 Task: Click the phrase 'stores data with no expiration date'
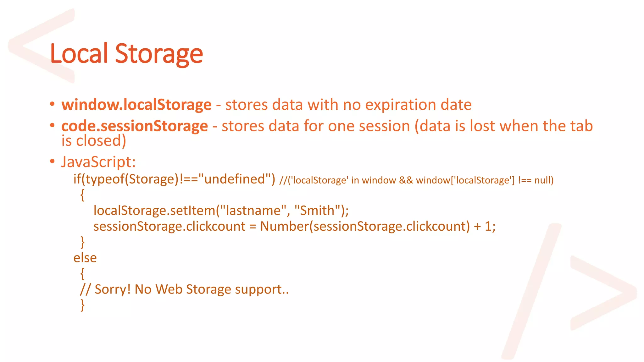click(x=348, y=105)
